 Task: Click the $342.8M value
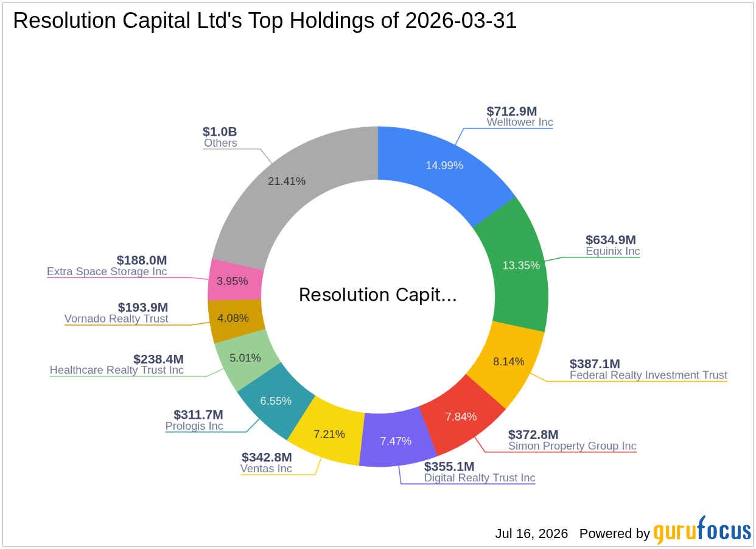pyautogui.click(x=267, y=457)
